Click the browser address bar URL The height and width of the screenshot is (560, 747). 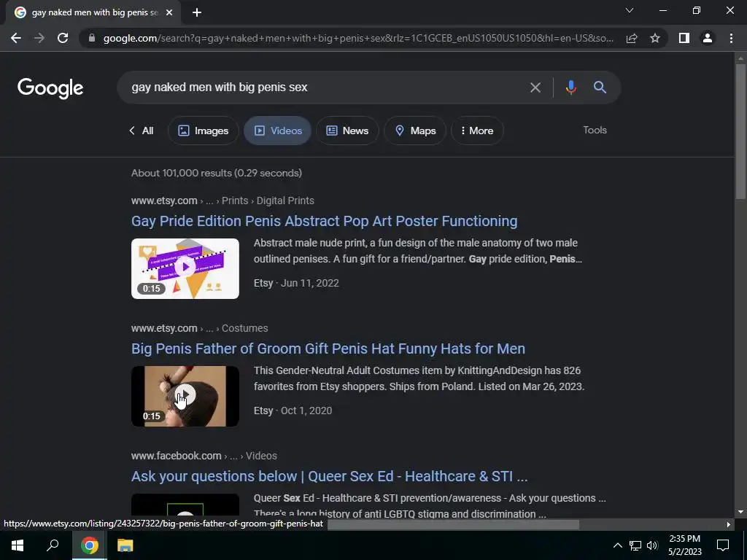358,38
